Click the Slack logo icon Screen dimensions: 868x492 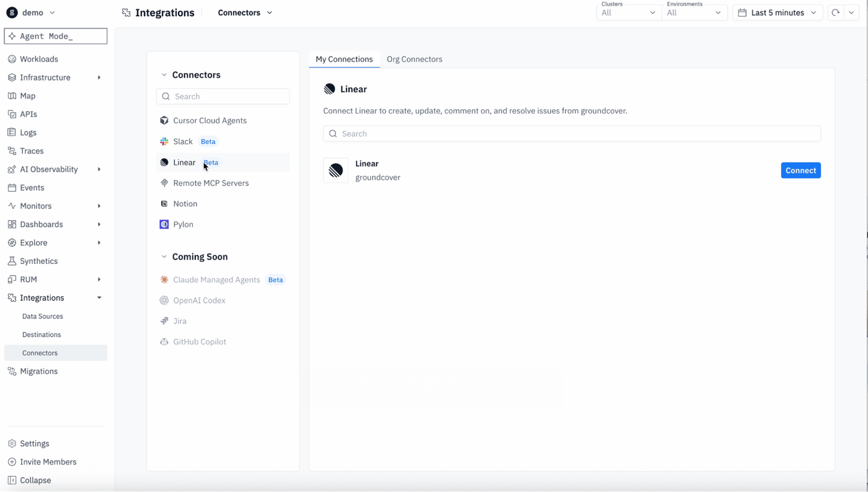click(x=164, y=142)
